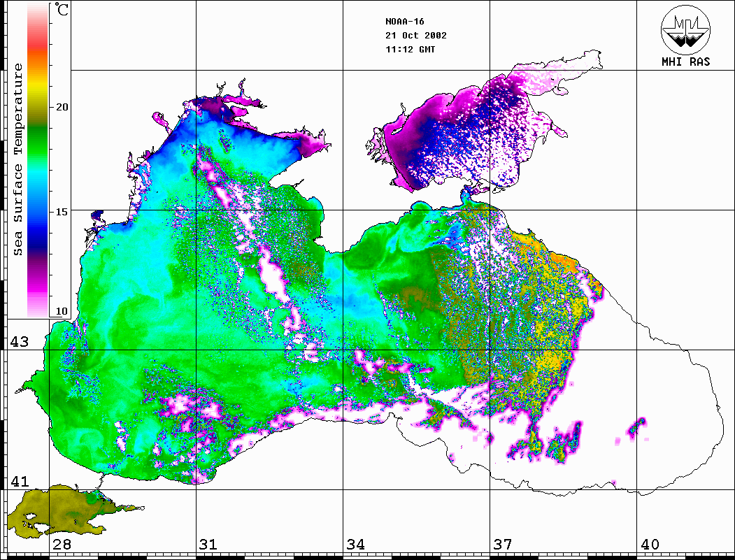This screenshot has height=560, width=735.
Task: Click the '10' value on temperature scale
Action: (62, 311)
